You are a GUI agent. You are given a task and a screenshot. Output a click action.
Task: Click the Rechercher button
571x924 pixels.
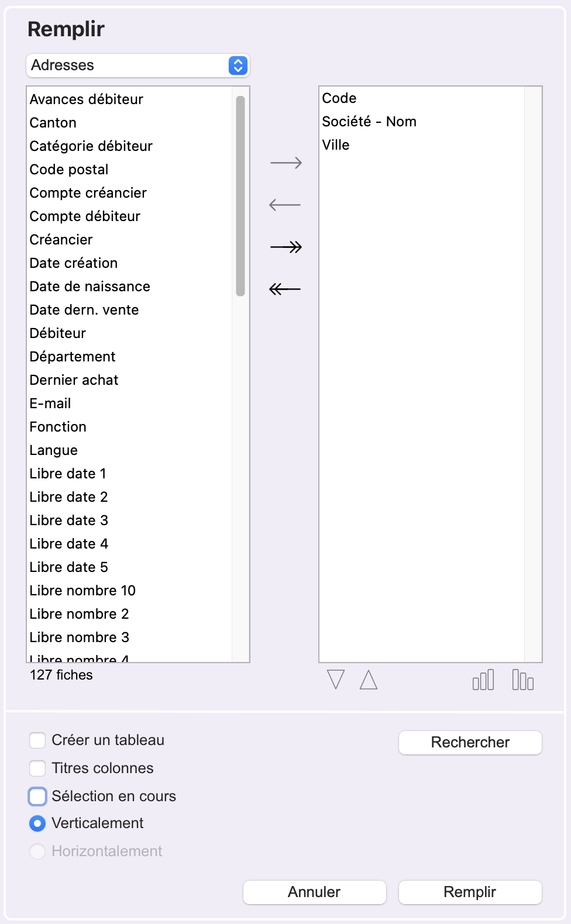(470, 743)
